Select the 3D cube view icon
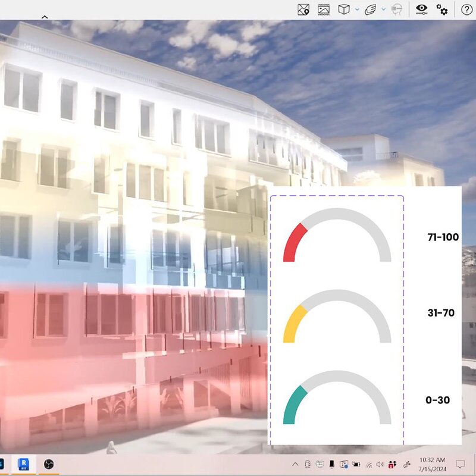 pyautogui.click(x=344, y=10)
